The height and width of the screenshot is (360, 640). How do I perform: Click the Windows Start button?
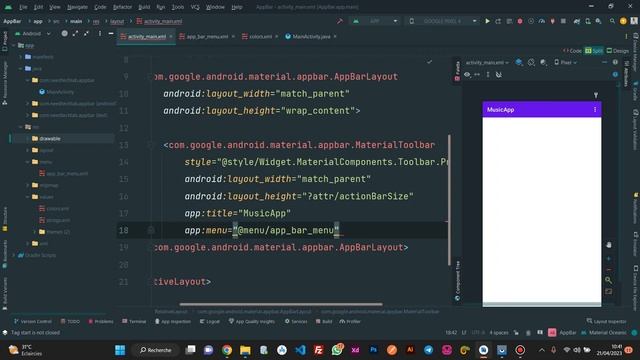tap(120, 350)
